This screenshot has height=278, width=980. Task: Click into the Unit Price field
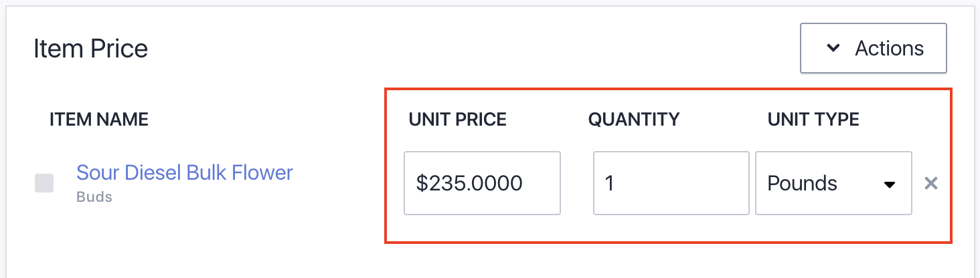(x=482, y=183)
